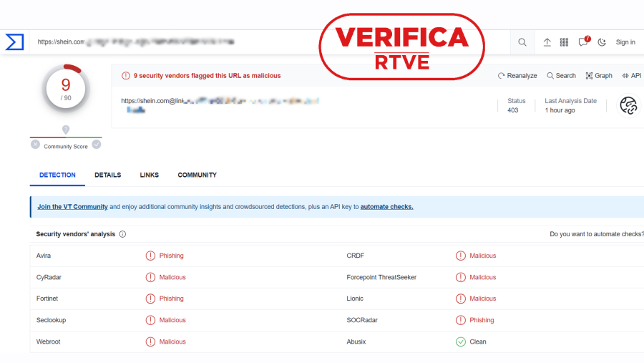Click the Seclookup vendor name
This screenshot has height=363, width=644.
(x=51, y=320)
